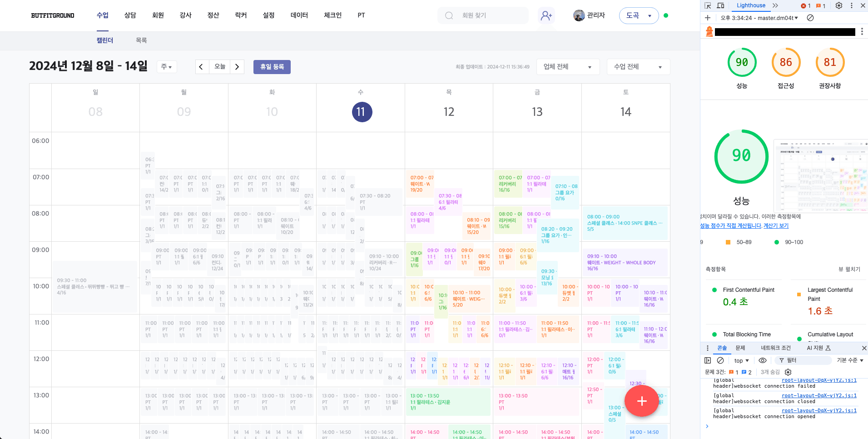Open DevTools settings gear icon

[839, 5]
